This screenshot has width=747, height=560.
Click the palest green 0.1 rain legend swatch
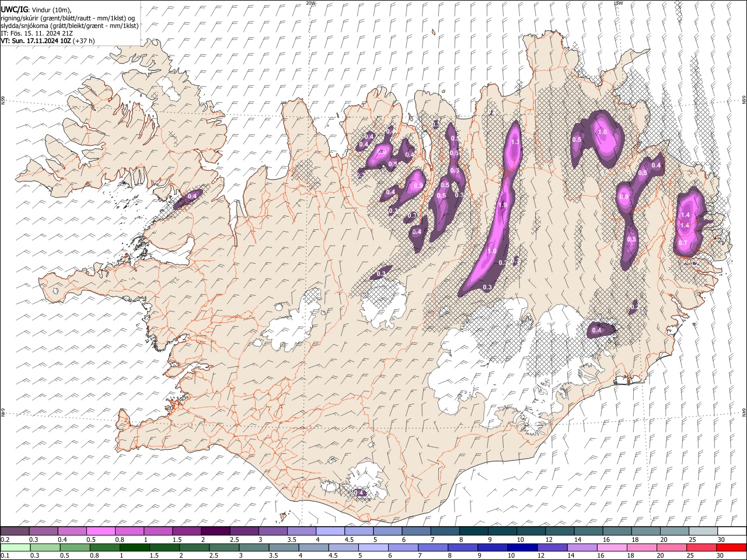[15, 547]
